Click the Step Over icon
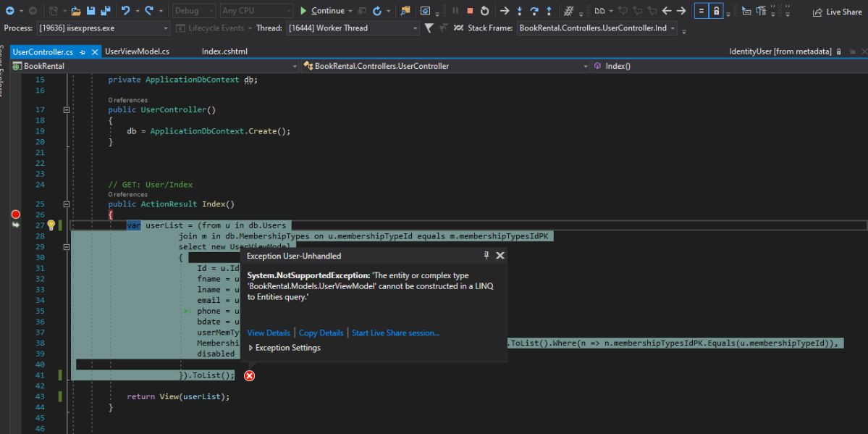Screen dimensions: 868x434 coord(534,11)
